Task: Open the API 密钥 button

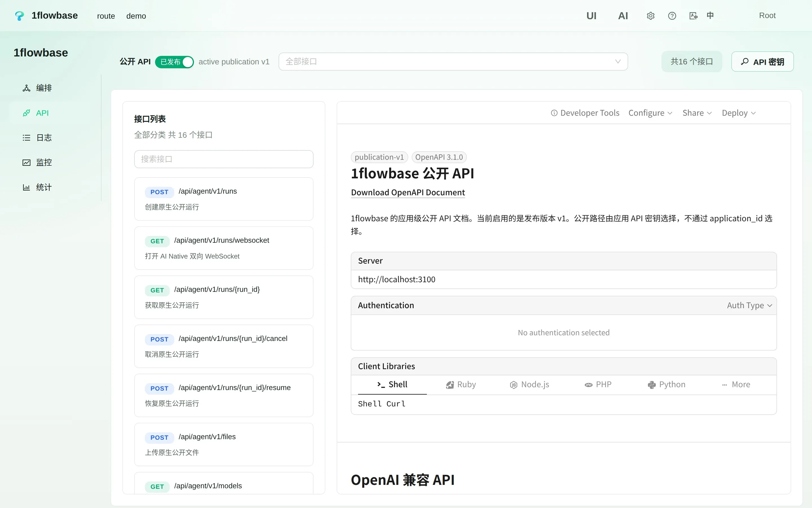Action: (x=762, y=62)
